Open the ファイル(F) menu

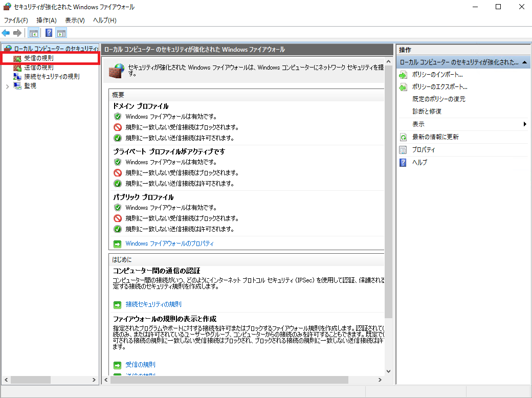[x=16, y=20]
